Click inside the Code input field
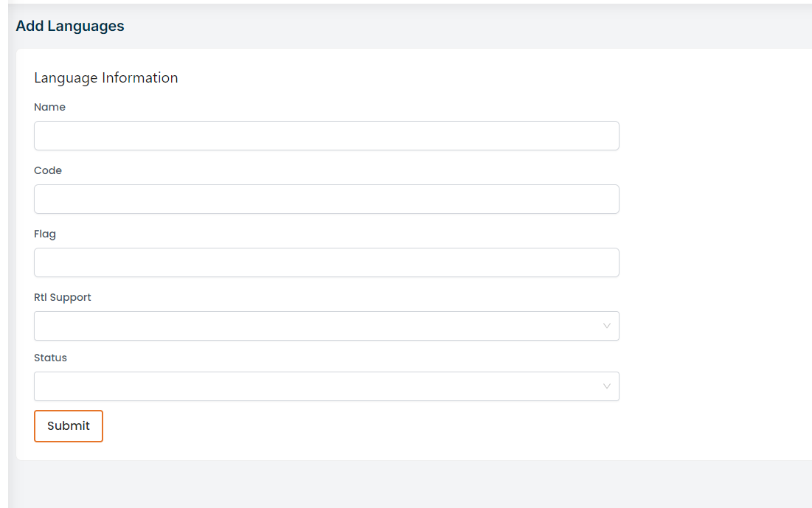The height and width of the screenshot is (508, 812). pos(326,199)
